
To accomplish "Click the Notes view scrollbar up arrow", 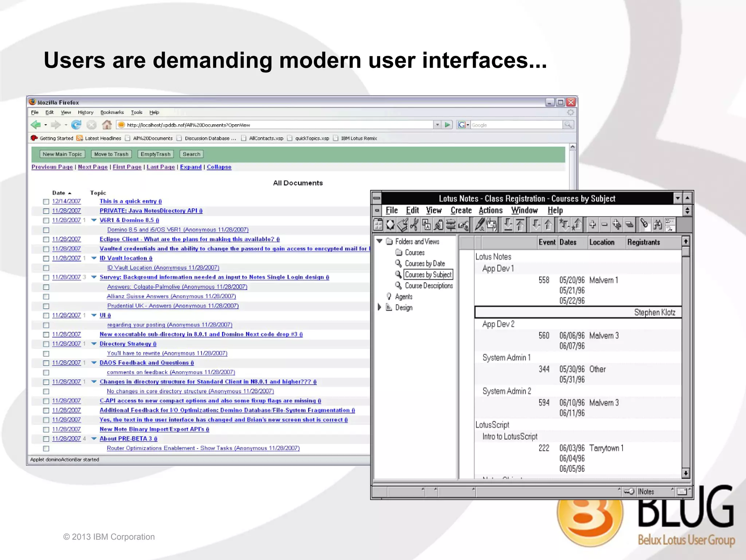I will pos(686,241).
